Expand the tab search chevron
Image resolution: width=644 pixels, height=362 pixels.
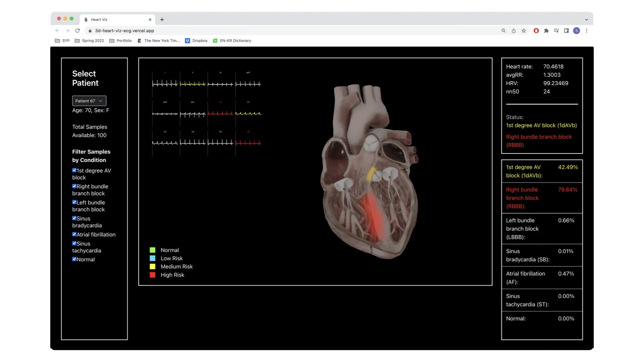pyautogui.click(x=586, y=19)
